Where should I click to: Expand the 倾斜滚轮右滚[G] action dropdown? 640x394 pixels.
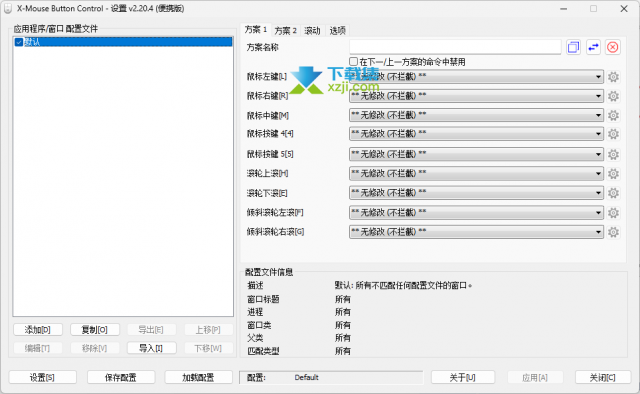[476, 232]
